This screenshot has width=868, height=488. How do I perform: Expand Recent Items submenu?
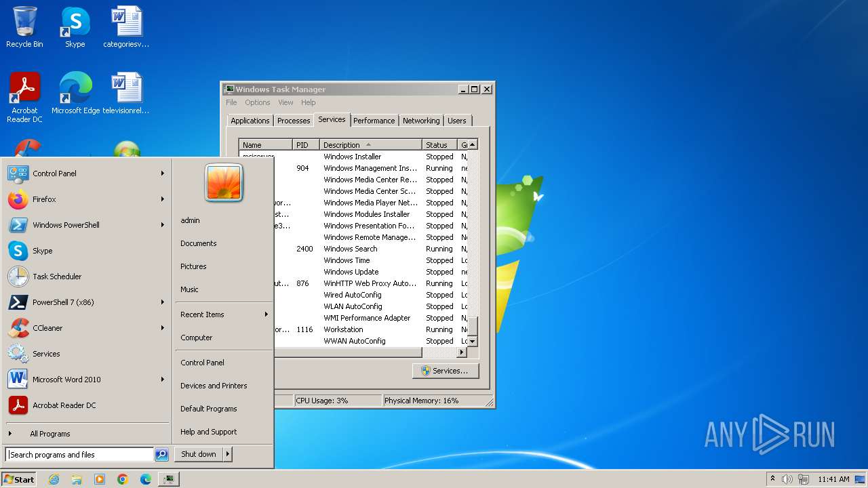coord(224,314)
